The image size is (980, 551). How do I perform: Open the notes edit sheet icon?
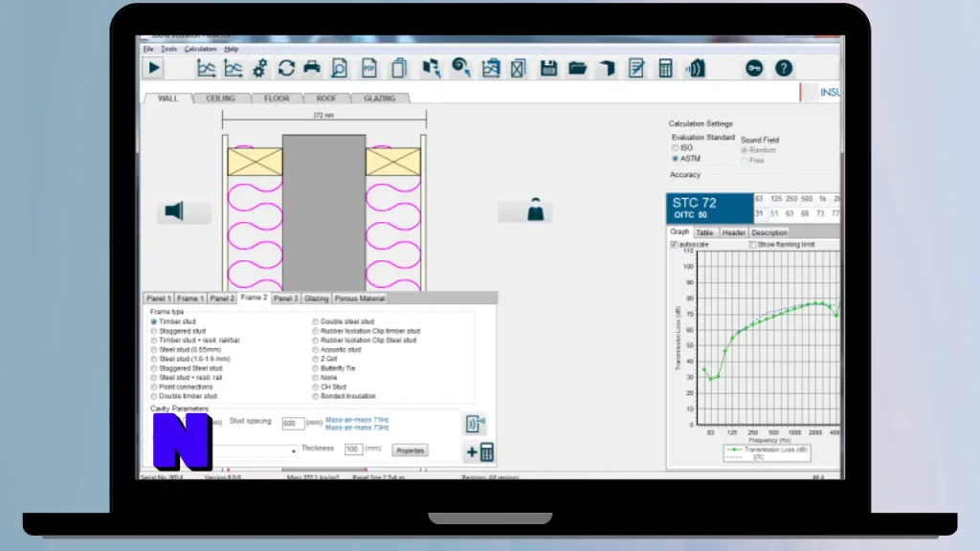click(636, 68)
